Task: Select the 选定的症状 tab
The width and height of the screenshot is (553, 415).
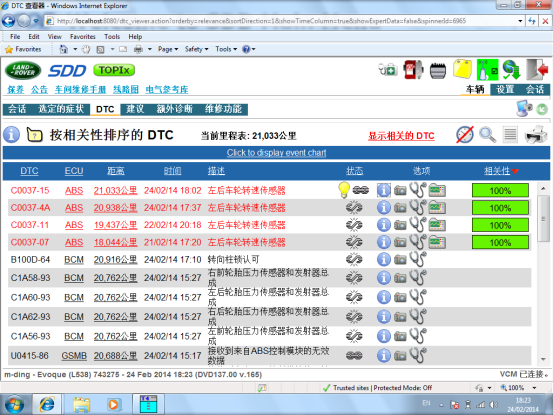Action: [61, 109]
